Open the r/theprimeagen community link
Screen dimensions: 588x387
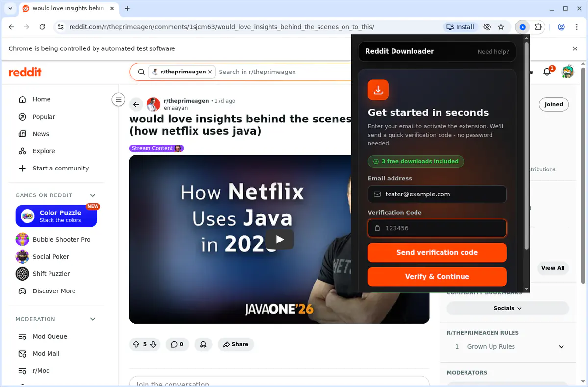(186, 101)
